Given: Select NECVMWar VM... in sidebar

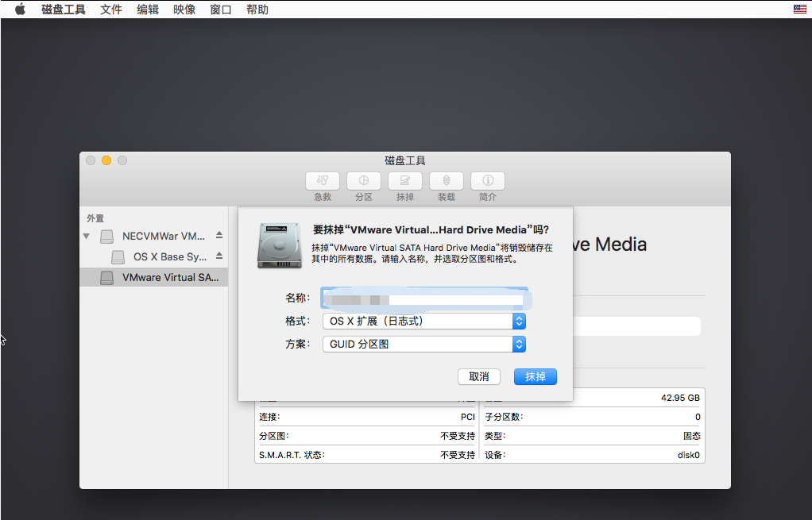Looking at the screenshot, I should coord(154,236).
